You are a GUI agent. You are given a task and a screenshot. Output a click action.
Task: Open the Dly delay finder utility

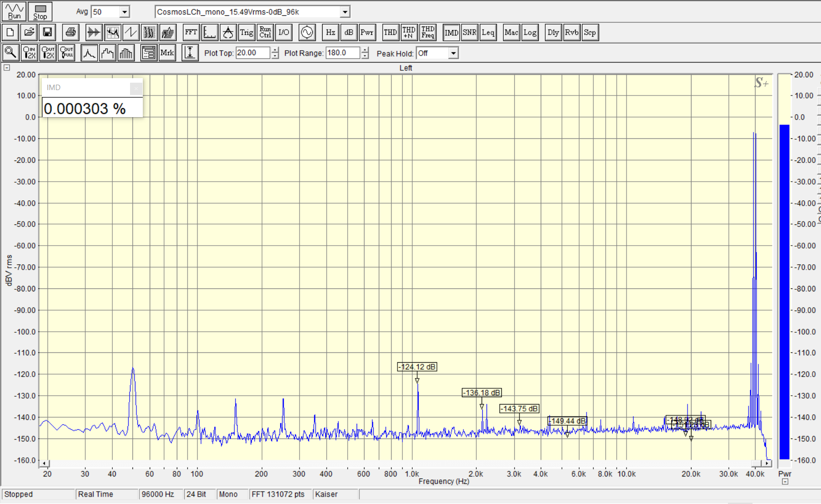tap(553, 32)
